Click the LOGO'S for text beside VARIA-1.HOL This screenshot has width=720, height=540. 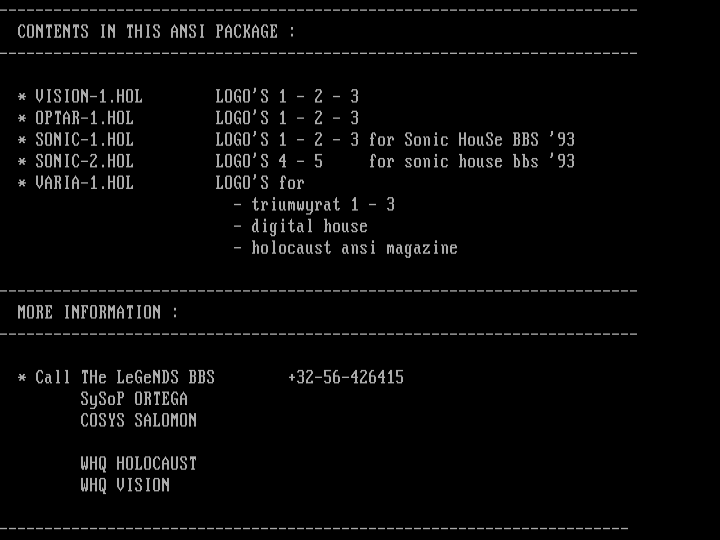click(260, 183)
